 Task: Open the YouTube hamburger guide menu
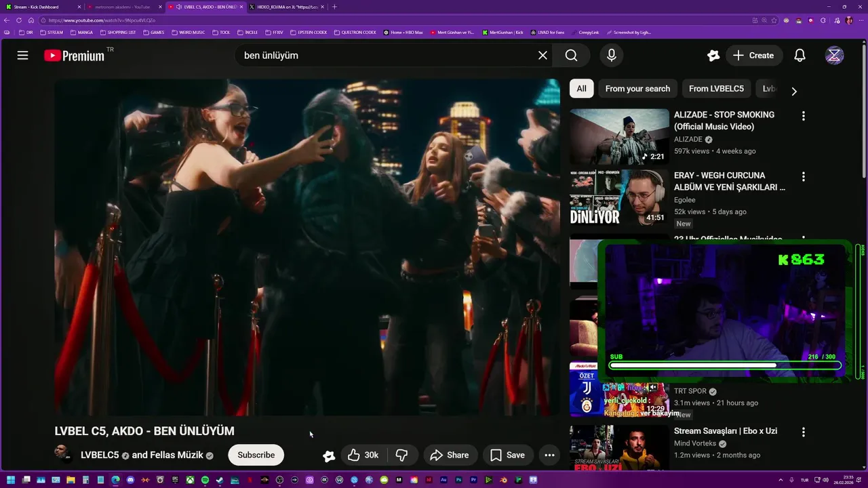click(22, 56)
